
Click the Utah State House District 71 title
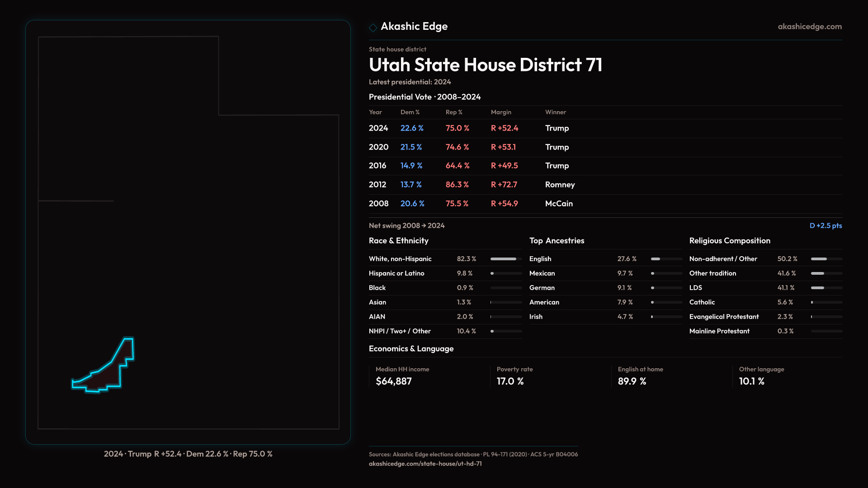485,65
